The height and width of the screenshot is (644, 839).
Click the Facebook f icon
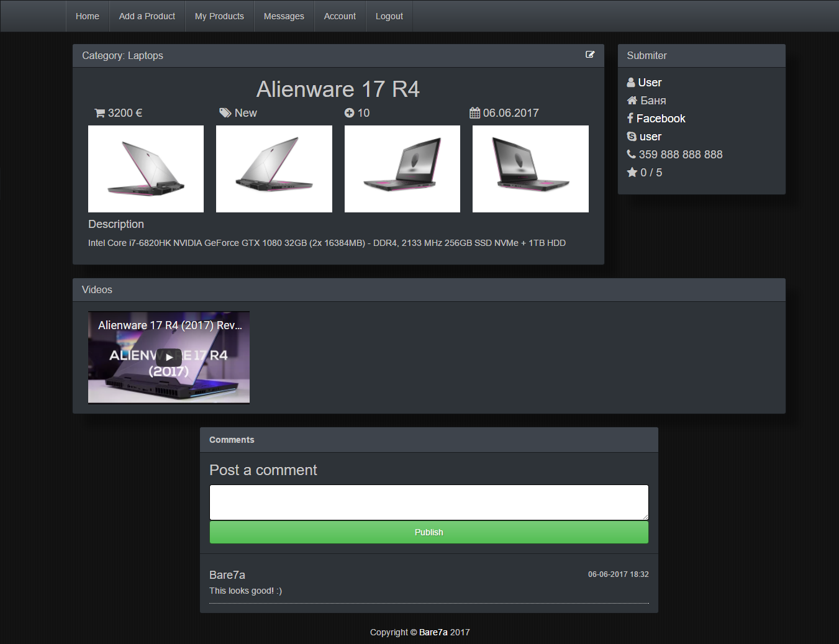tap(630, 119)
